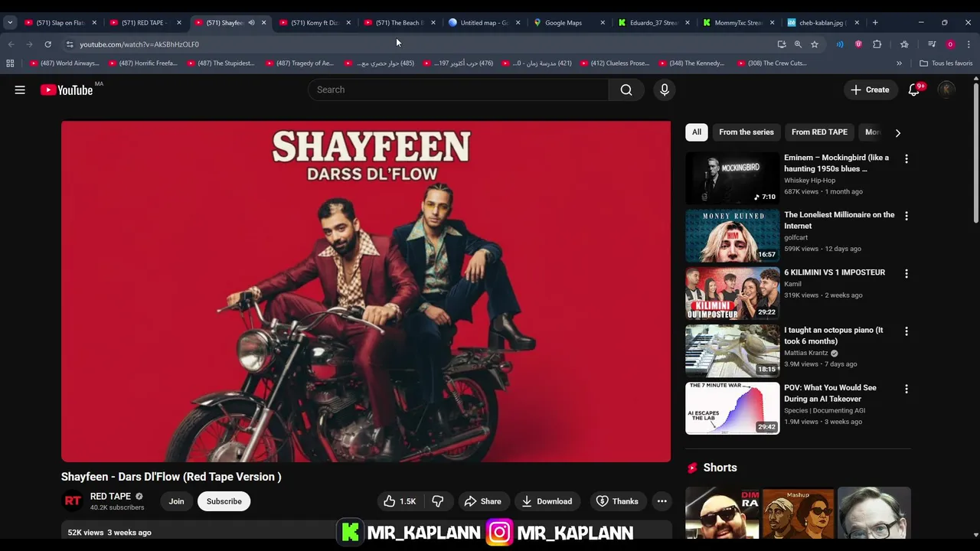Screen dimensions: 980x551
Task: Select the From RED TAPE chip
Action: (819, 132)
